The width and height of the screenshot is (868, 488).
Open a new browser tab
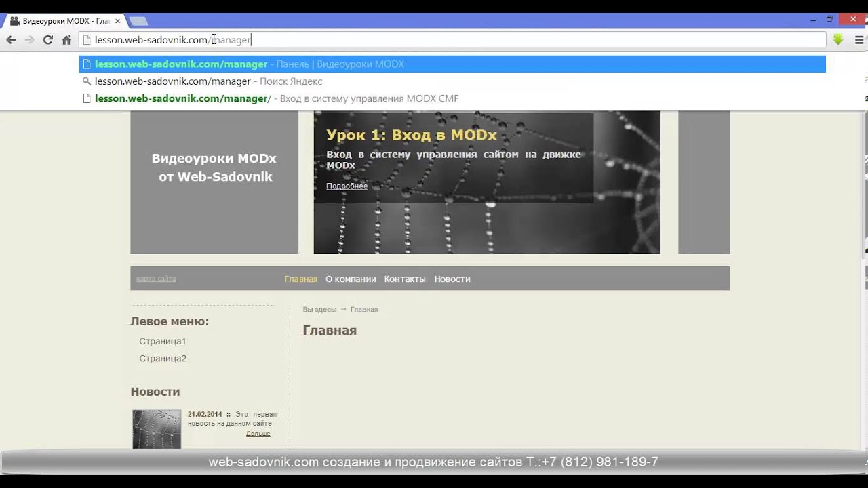point(138,21)
